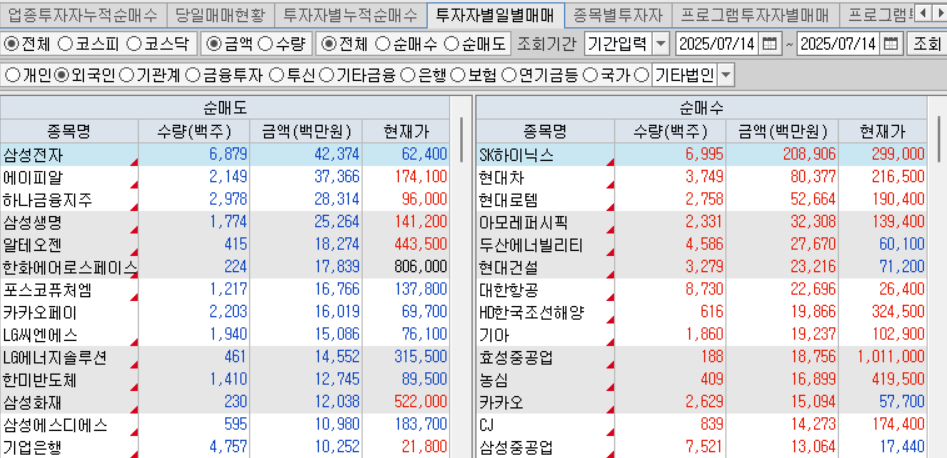
Task: Select the 현대차 stock row
Action: click(701, 177)
